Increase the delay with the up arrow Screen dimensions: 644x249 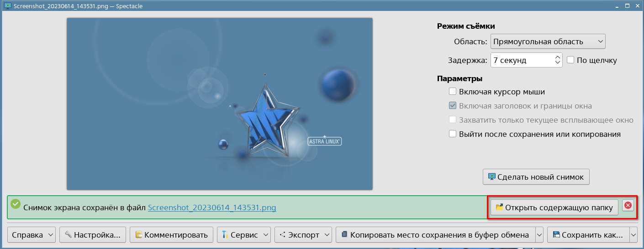click(x=558, y=57)
